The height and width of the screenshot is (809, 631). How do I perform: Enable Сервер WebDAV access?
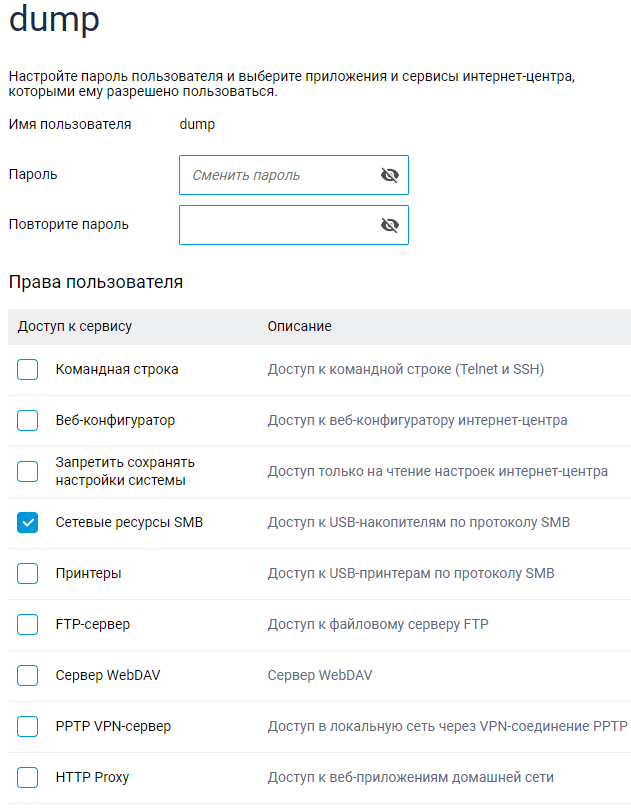coord(27,674)
